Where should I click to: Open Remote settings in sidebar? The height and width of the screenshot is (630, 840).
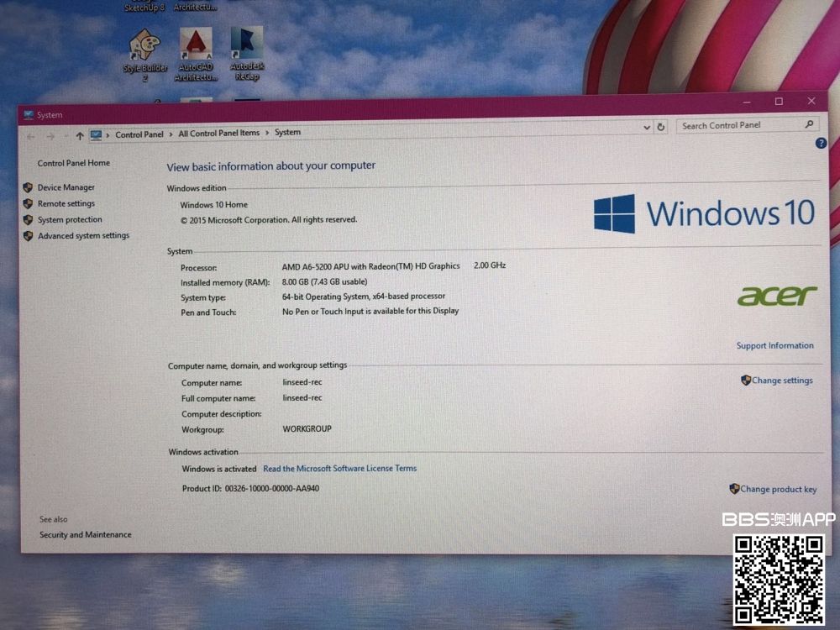[x=66, y=203]
